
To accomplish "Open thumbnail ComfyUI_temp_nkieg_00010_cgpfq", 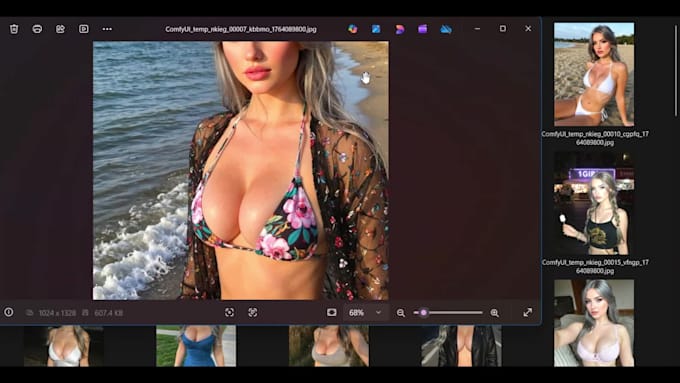I will 594,75.
